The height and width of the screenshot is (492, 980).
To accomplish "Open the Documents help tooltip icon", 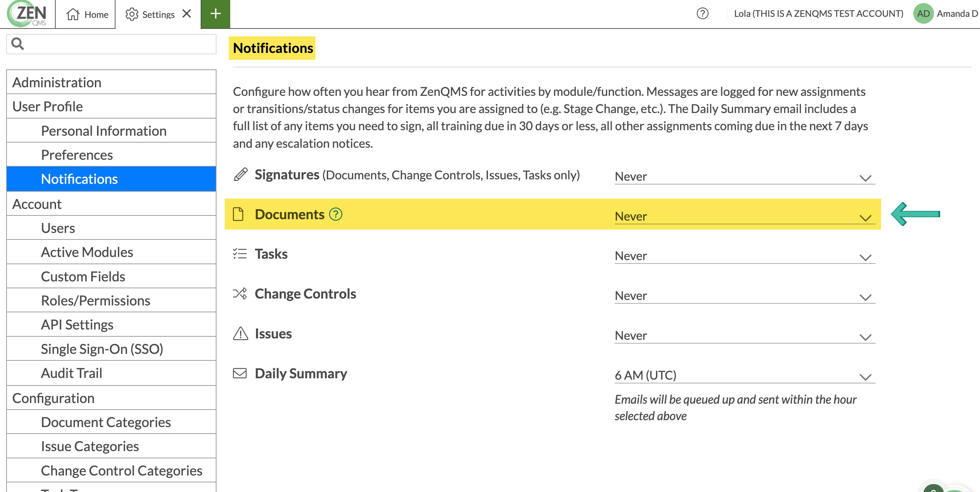I will 335,214.
